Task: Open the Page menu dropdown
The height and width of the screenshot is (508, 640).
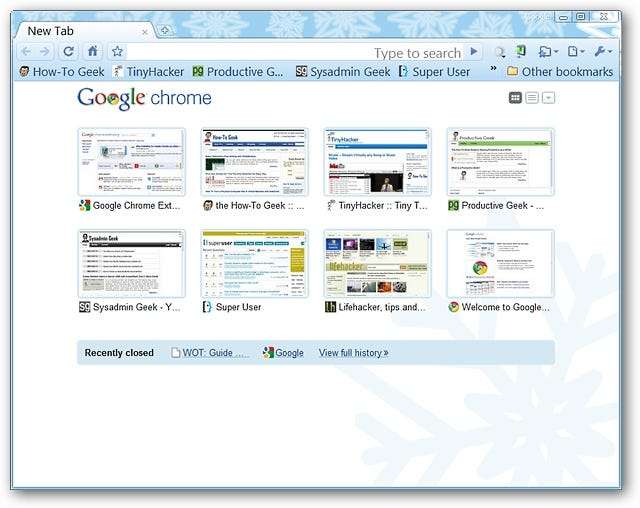Action: point(576,51)
